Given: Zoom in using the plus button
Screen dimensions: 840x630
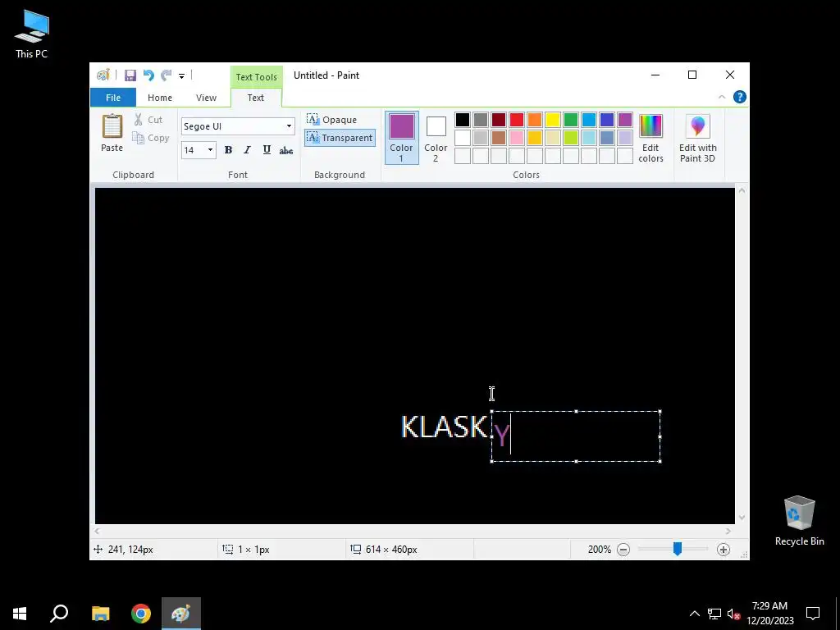Looking at the screenshot, I should pos(724,550).
